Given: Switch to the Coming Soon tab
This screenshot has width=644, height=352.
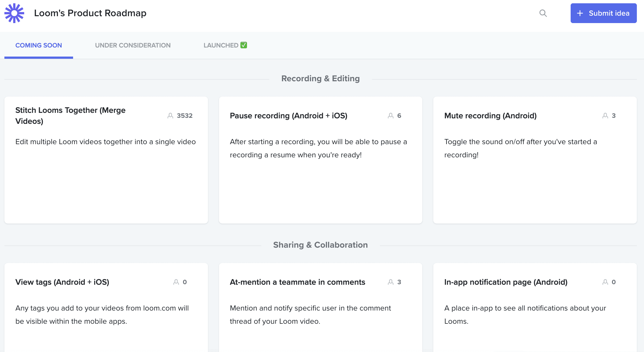Looking at the screenshot, I should click(x=39, y=45).
